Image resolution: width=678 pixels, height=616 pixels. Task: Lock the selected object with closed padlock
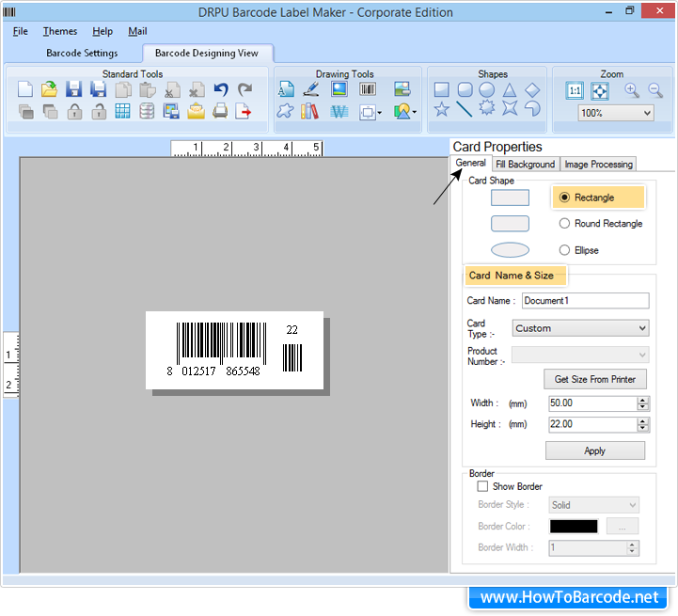pyautogui.click(x=75, y=112)
